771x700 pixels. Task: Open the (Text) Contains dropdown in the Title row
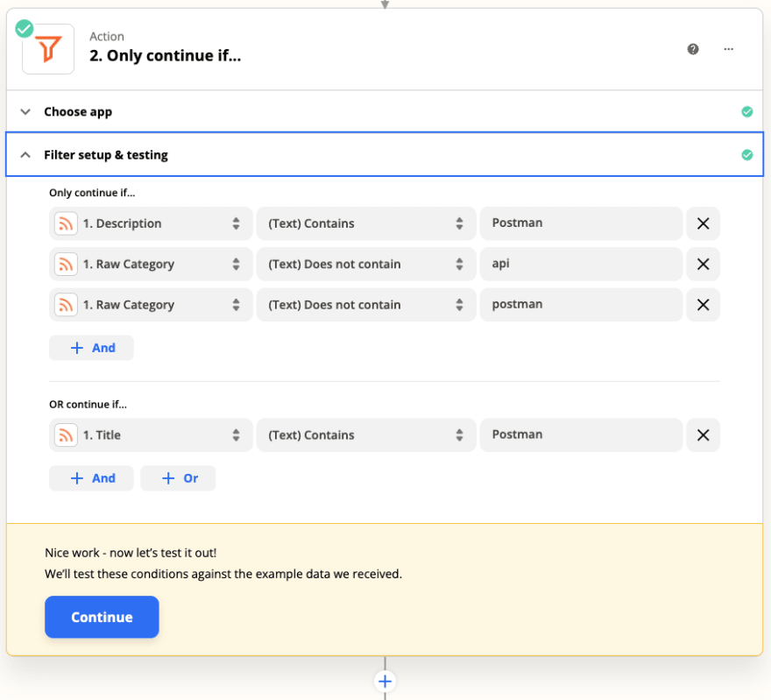click(x=366, y=435)
